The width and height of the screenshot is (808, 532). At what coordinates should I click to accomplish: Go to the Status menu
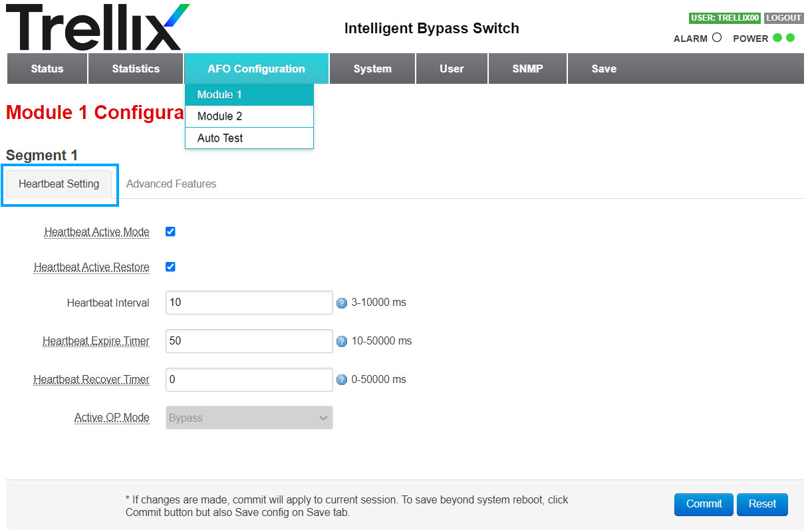(47, 68)
